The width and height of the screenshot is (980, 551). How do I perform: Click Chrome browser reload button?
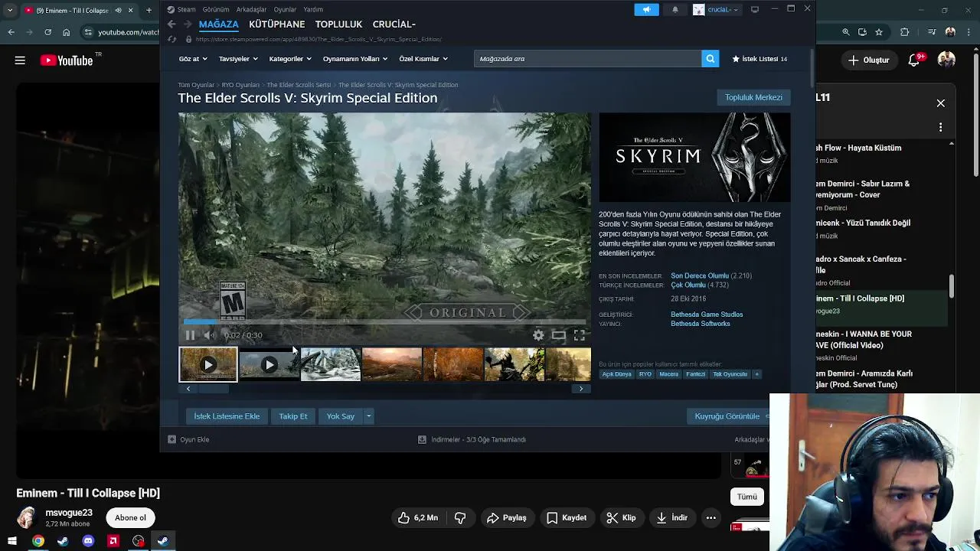pos(47,32)
